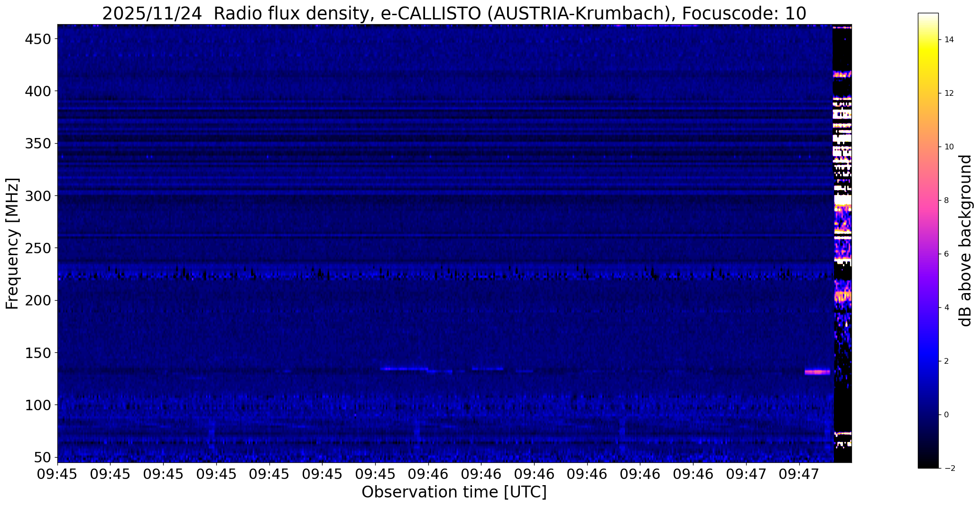Click the white noise column at spectrogram's right edge
Image resolution: width=980 pixels, height=506 pixels.
(x=843, y=243)
